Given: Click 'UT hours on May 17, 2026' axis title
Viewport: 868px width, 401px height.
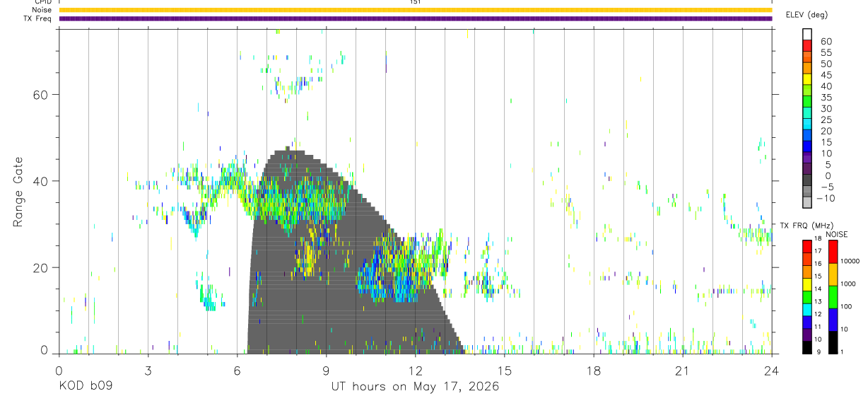Looking at the screenshot, I should pos(415,387).
